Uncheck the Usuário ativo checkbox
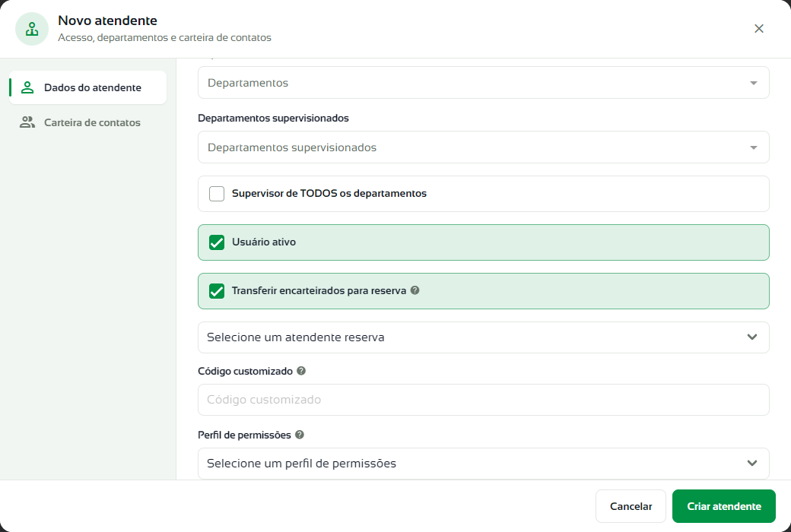Image resolution: width=791 pixels, height=532 pixels. click(217, 242)
